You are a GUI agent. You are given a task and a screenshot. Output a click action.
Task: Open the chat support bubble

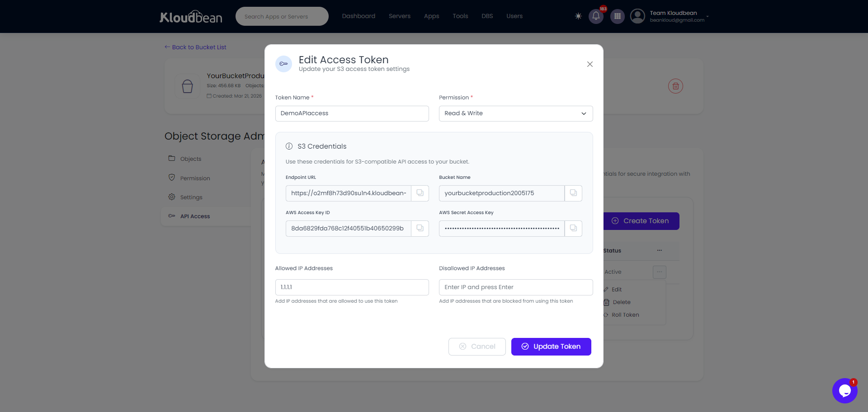(x=844, y=390)
